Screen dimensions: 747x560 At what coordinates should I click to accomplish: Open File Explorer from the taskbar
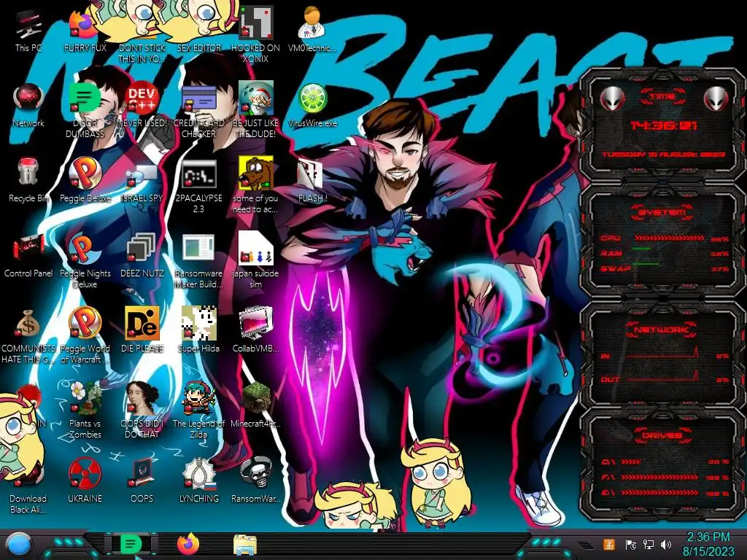click(x=245, y=545)
